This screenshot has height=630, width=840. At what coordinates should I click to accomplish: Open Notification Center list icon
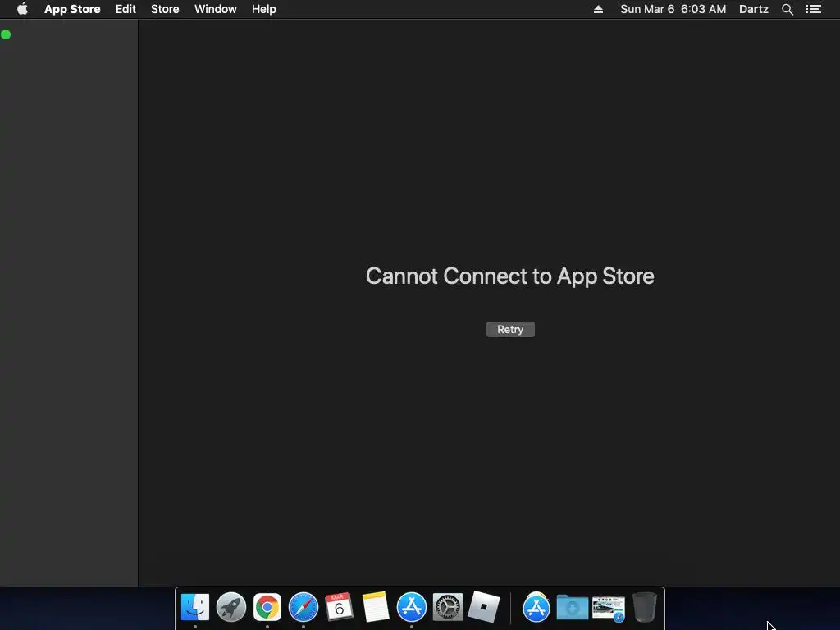[x=814, y=9]
